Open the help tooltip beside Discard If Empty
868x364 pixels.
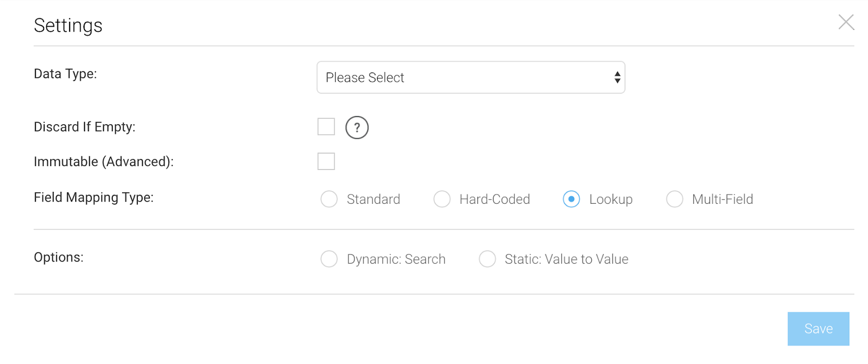click(357, 128)
